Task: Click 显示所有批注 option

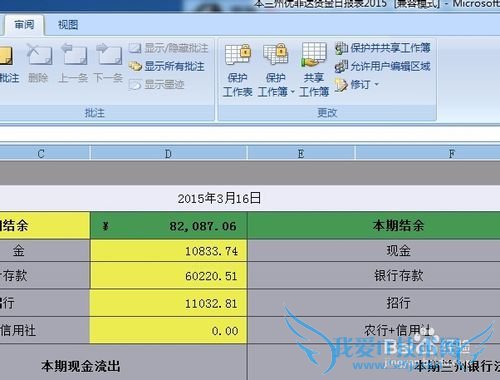Action: tap(167, 66)
